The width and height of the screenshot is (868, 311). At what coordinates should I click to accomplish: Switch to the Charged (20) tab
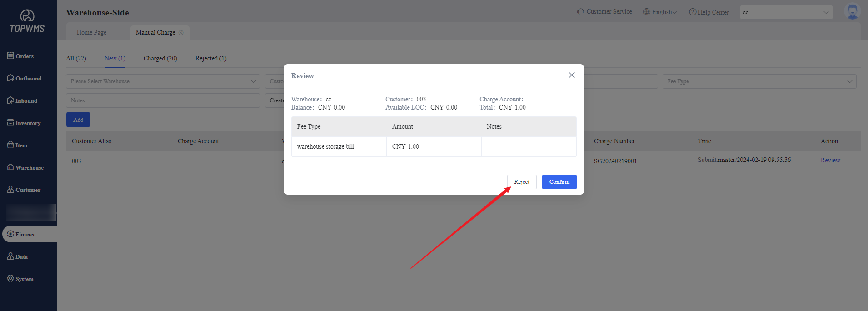pos(160,58)
